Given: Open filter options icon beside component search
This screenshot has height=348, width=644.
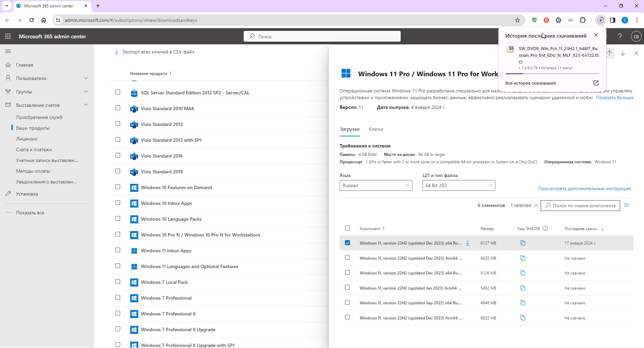Looking at the screenshot, I should pyautogui.click(x=627, y=205).
